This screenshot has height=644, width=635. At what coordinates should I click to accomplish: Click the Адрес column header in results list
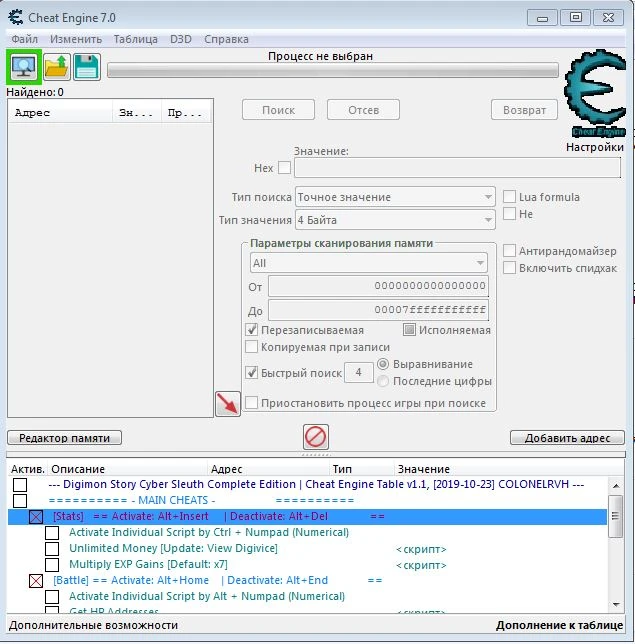[60, 113]
